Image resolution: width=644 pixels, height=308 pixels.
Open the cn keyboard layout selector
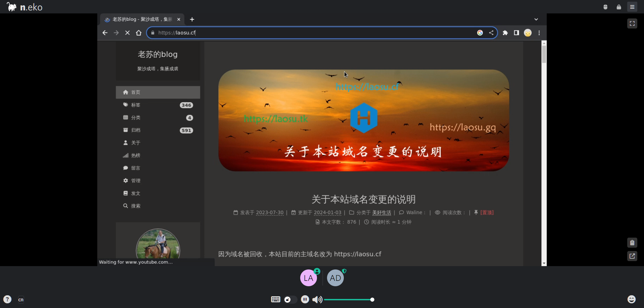(21, 299)
